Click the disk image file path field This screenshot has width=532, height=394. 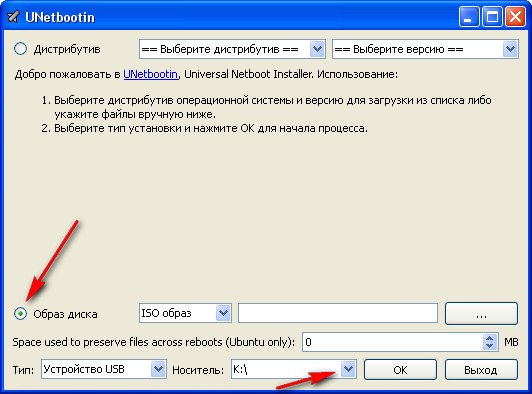point(338,313)
